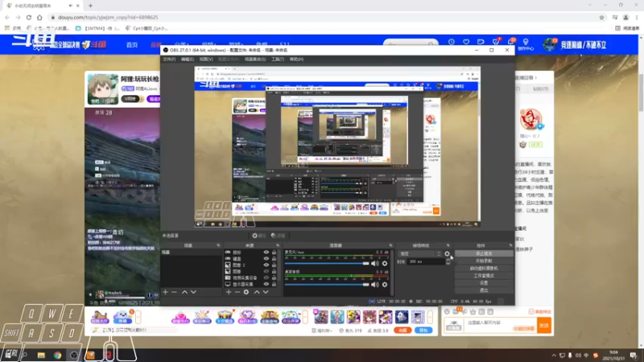Toggle lock on the Display Capture source
The height and width of the screenshot is (362, 644).
[x=274, y=284]
